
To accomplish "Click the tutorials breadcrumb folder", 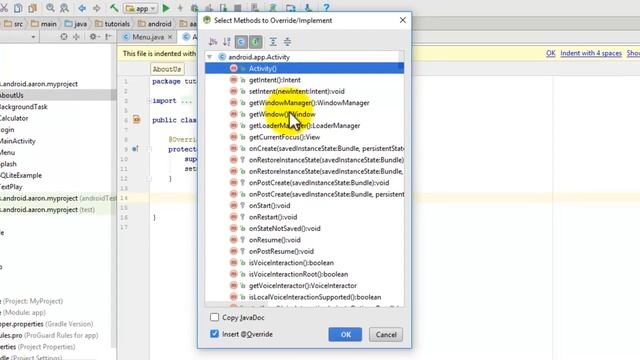I will point(112,24).
